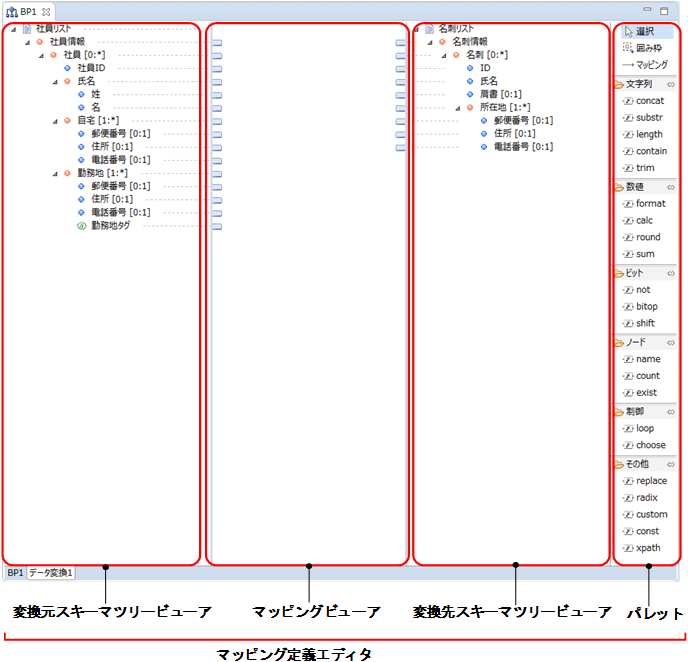Image resolution: width=688 pixels, height=662 pixels.
Task: Switch to the データ変換1 bottom tab
Action: point(51,573)
